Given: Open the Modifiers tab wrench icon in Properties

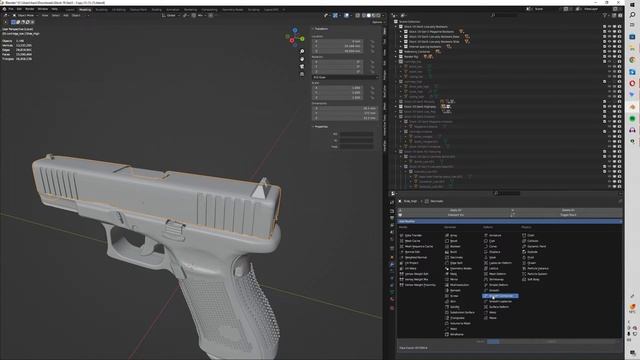Looking at the screenshot, I should (392, 264).
